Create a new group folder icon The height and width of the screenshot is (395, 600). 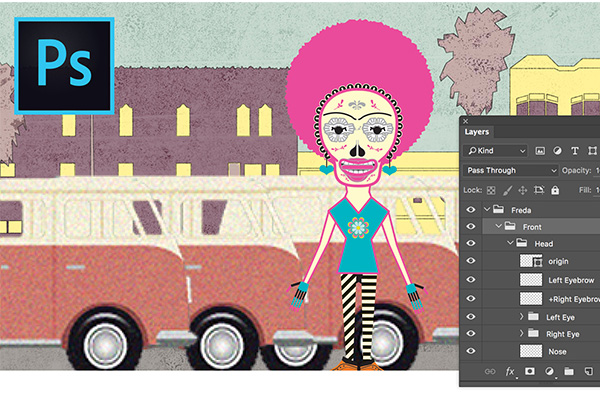click(x=569, y=371)
